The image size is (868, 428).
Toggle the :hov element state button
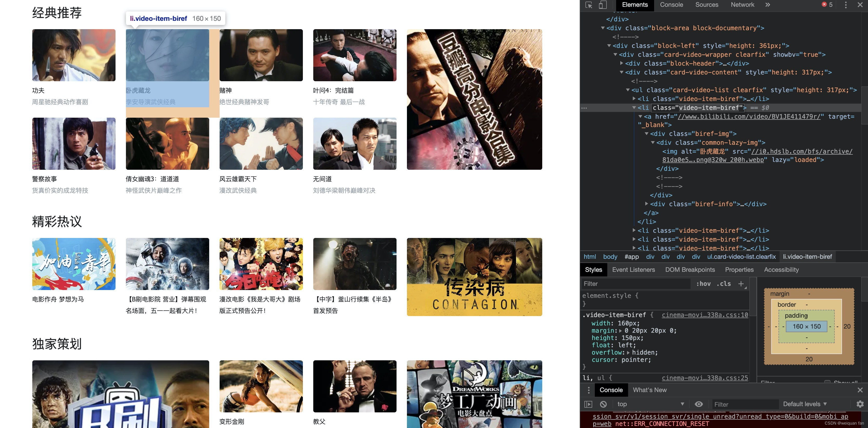point(703,284)
